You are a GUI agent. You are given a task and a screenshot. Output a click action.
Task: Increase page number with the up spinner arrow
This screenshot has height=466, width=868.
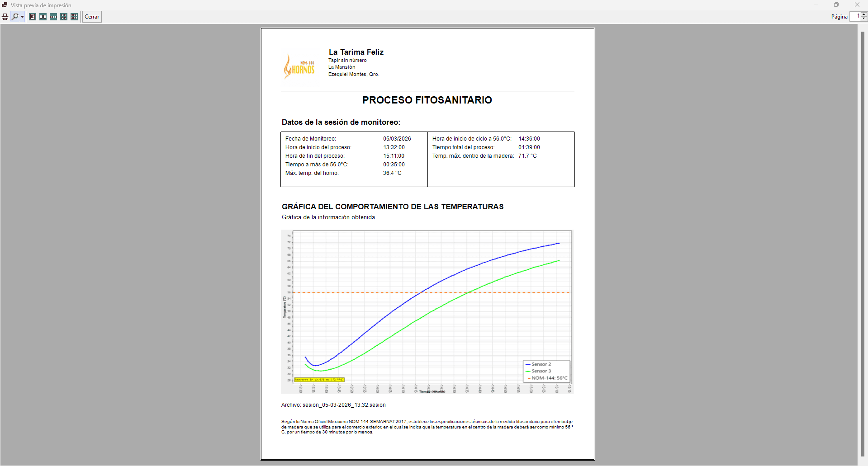pos(864,14)
